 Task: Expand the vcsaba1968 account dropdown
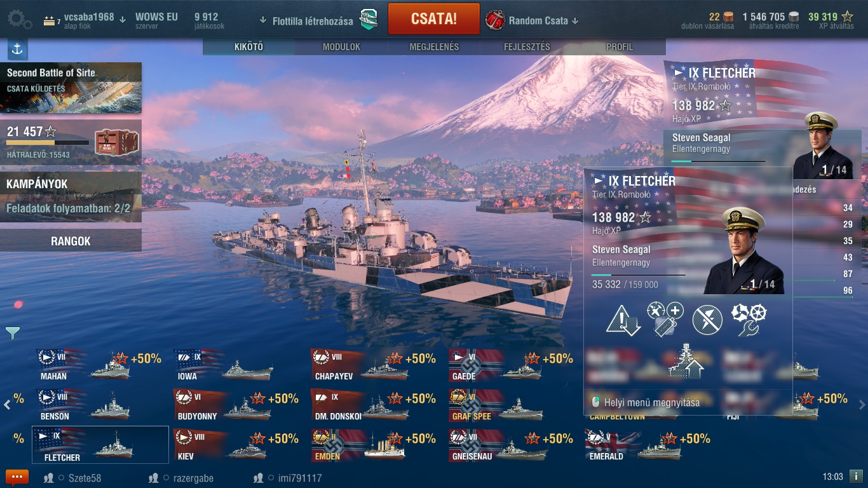(x=122, y=19)
